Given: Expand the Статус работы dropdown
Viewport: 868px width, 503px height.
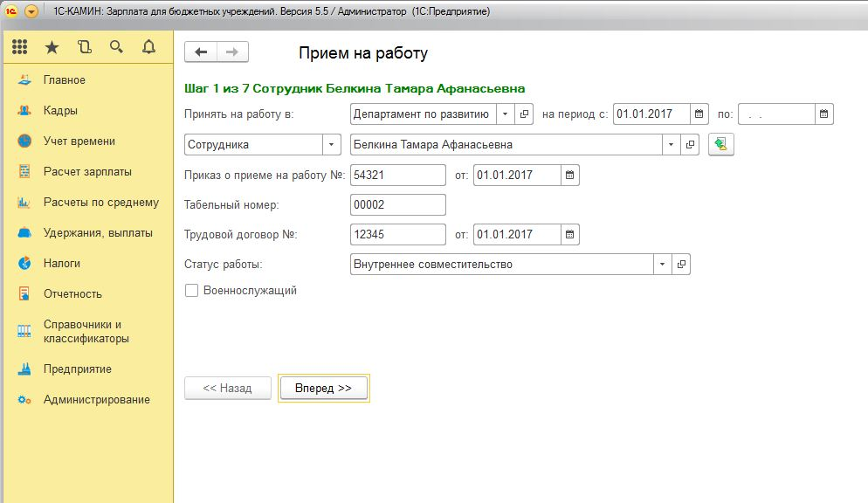Looking at the screenshot, I should (x=662, y=265).
